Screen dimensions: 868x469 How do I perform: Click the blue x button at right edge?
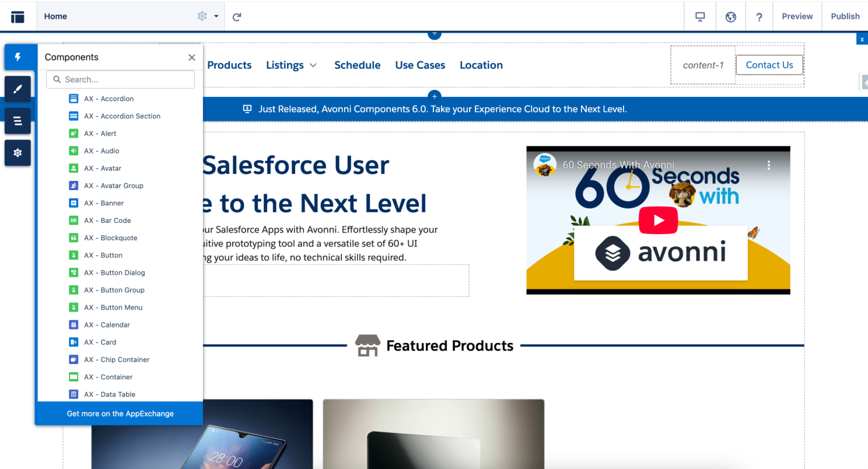[862, 39]
